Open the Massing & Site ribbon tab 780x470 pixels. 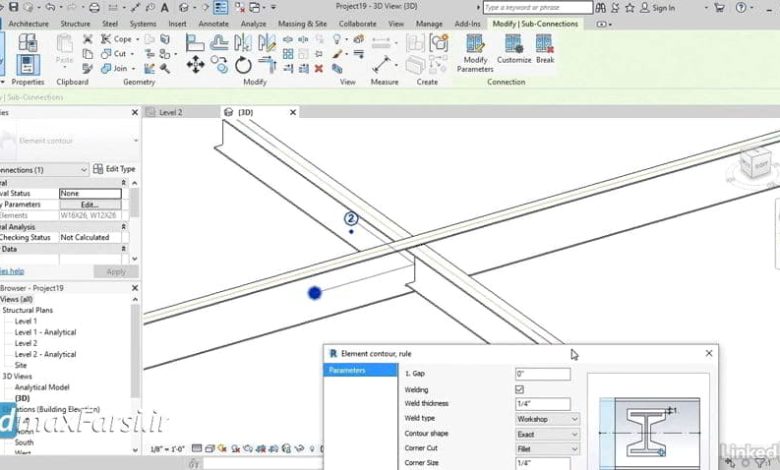[x=302, y=23]
